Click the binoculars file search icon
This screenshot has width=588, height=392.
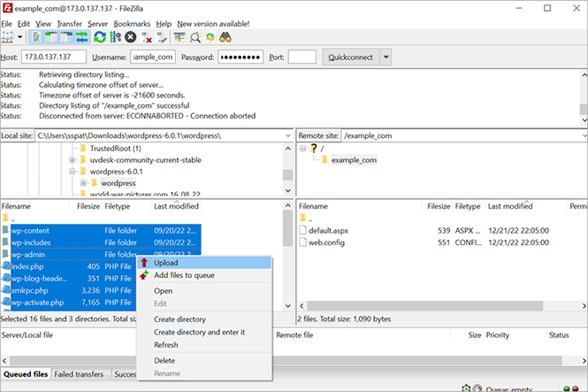(x=225, y=37)
